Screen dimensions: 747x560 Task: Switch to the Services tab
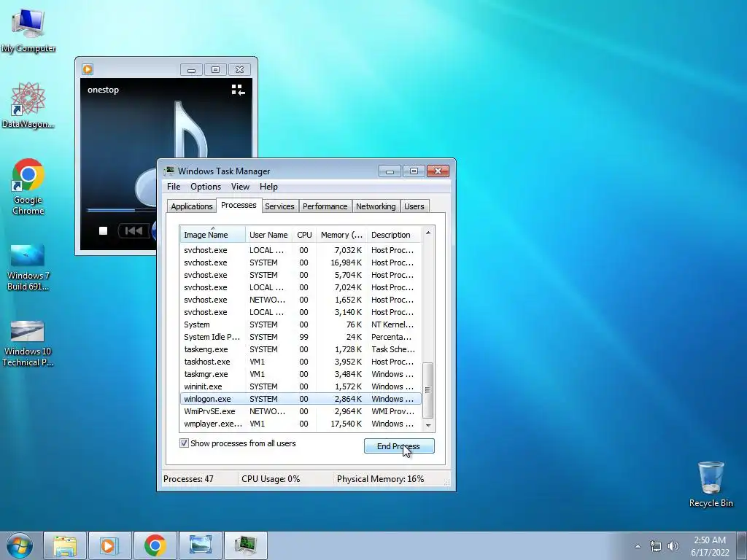point(279,206)
